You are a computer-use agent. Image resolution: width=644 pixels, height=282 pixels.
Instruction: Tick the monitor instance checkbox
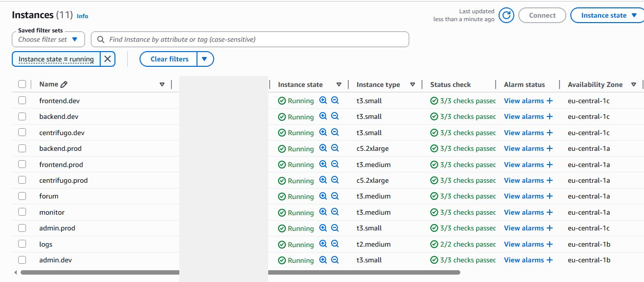22,212
